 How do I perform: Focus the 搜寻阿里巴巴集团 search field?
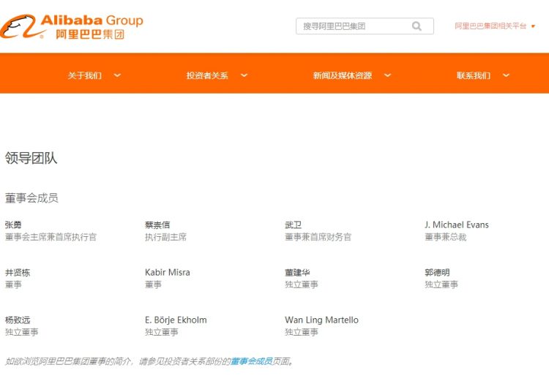pyautogui.click(x=365, y=26)
